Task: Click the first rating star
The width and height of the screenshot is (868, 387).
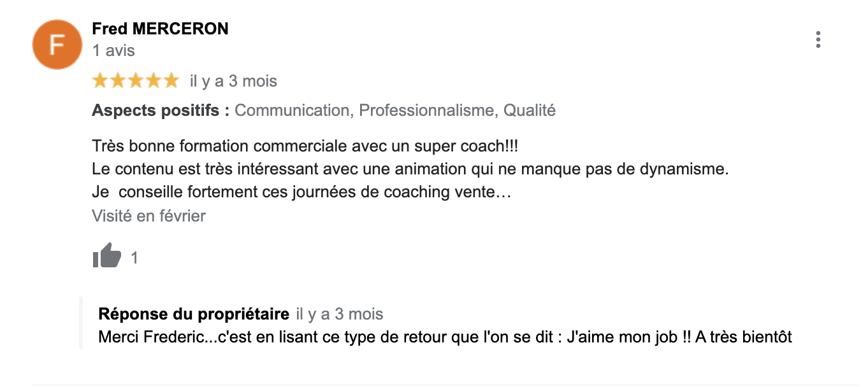Action: [x=100, y=81]
